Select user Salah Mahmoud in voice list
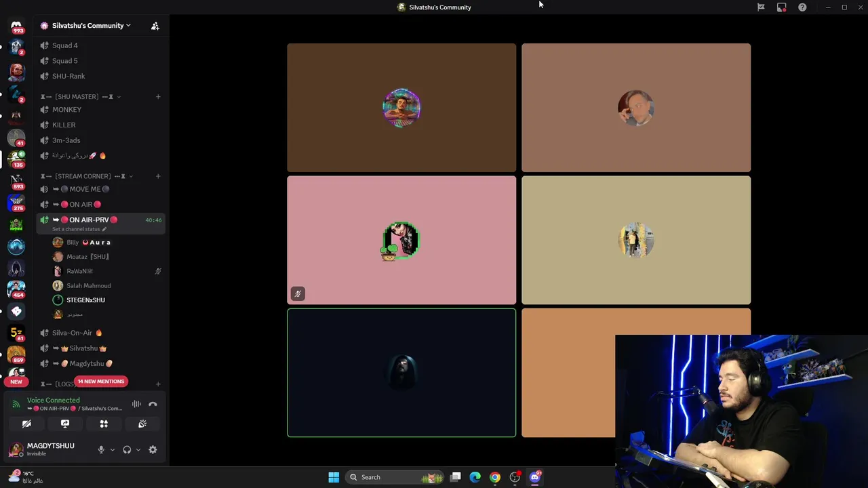The image size is (868, 488). click(107, 285)
